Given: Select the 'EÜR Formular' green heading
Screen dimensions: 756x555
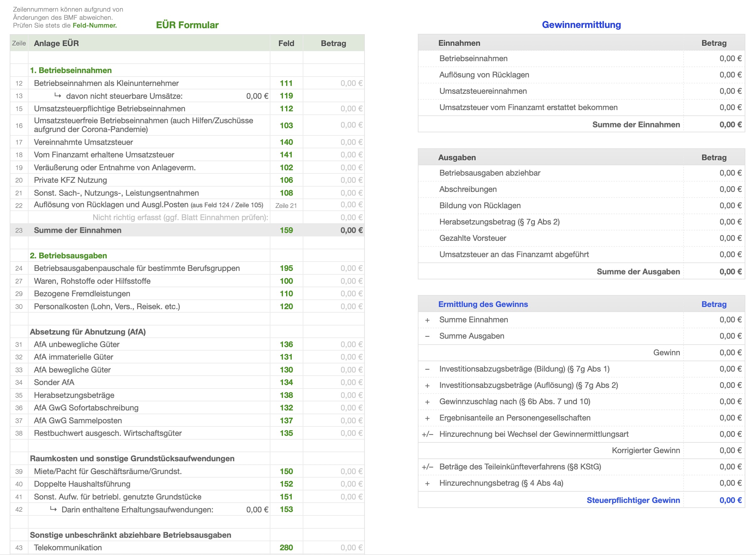Looking at the screenshot, I should click(187, 25).
